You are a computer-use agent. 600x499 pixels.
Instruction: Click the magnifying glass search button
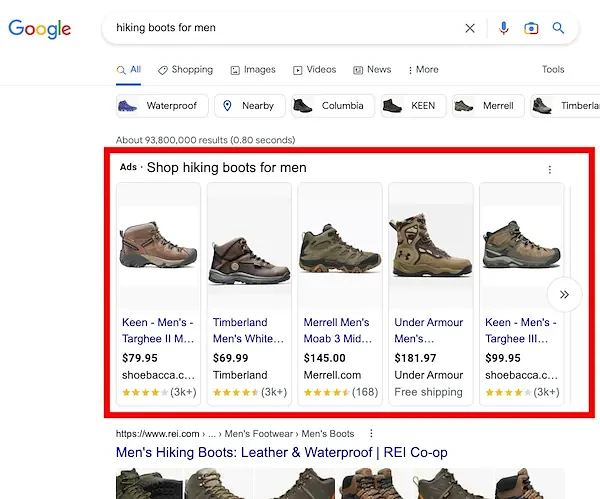click(x=558, y=28)
